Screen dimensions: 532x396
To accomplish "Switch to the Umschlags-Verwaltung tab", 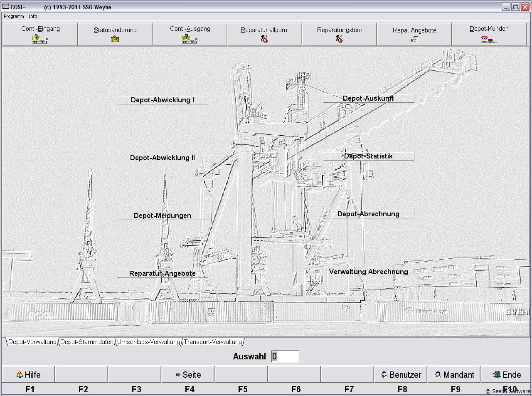I will coord(148,342).
